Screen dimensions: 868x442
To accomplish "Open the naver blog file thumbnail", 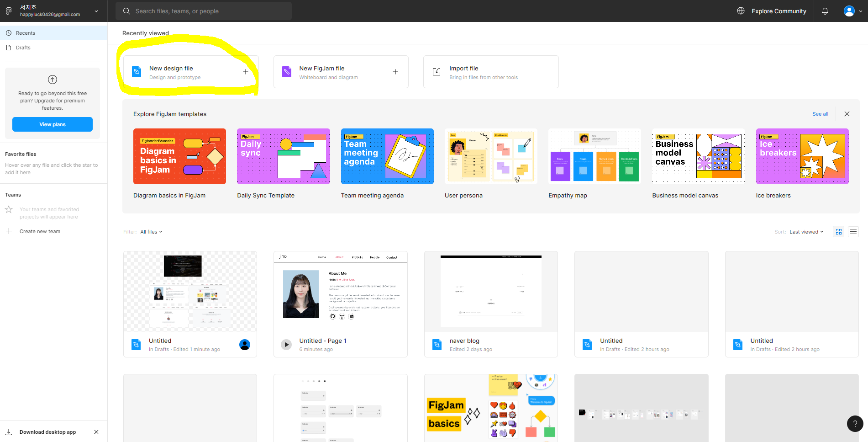I will point(491,292).
